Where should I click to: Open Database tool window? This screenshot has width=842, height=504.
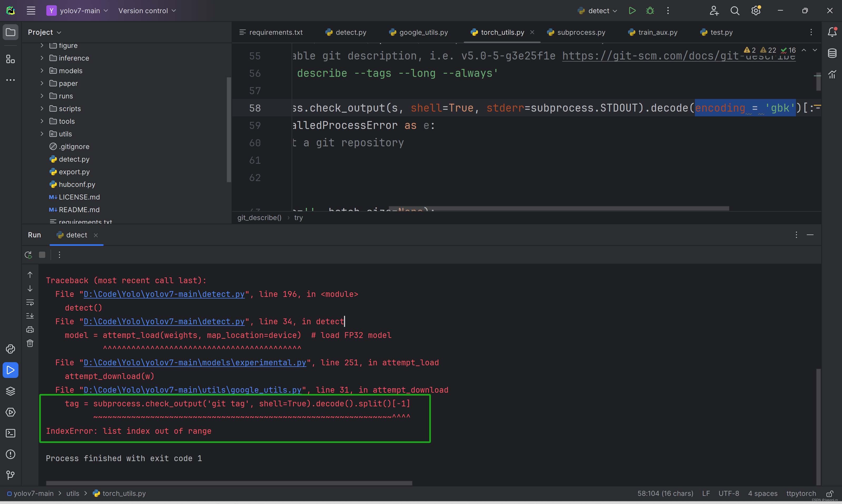click(832, 53)
